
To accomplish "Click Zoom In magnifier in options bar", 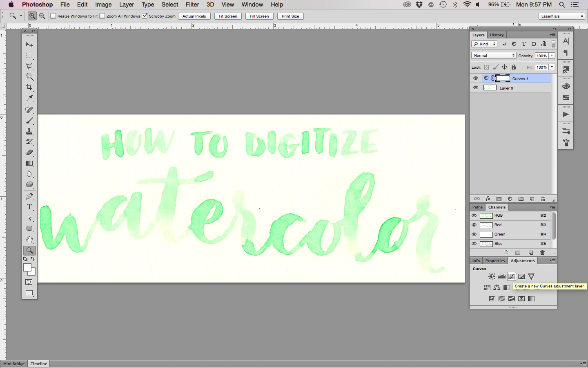I will (32, 16).
